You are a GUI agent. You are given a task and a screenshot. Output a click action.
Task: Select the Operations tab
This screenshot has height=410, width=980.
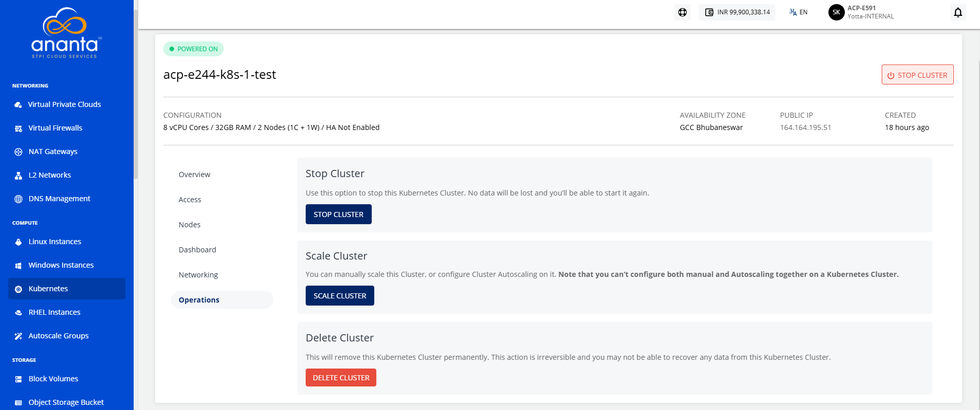[222, 300]
